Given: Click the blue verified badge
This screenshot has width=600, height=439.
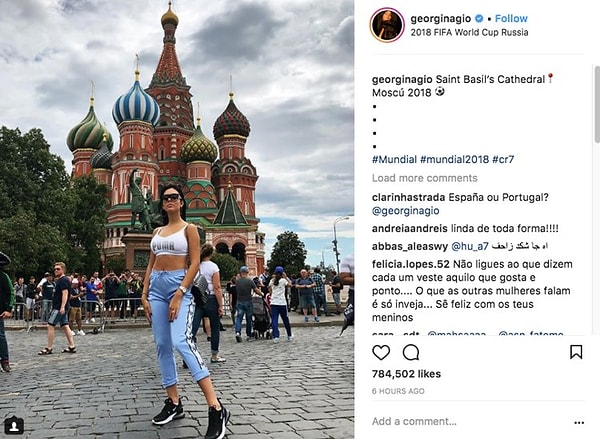Looking at the screenshot, I should coord(479,18).
